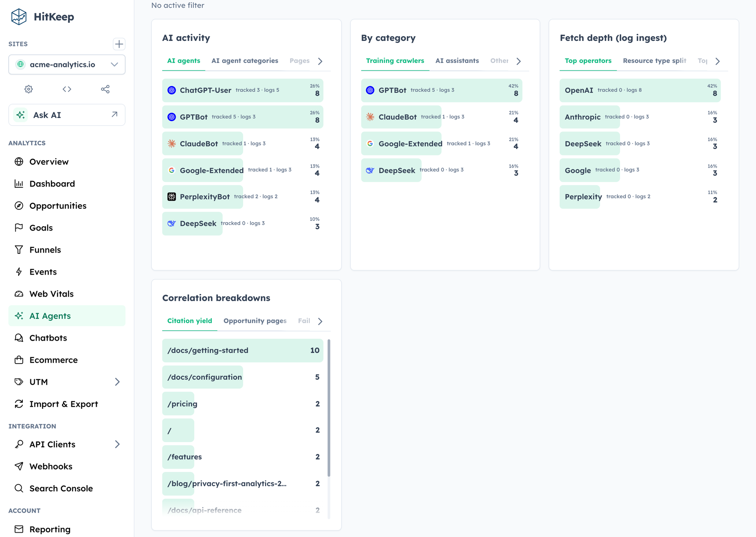
Task: Show more Fetch depth tabs with the arrow
Action: [x=718, y=61]
